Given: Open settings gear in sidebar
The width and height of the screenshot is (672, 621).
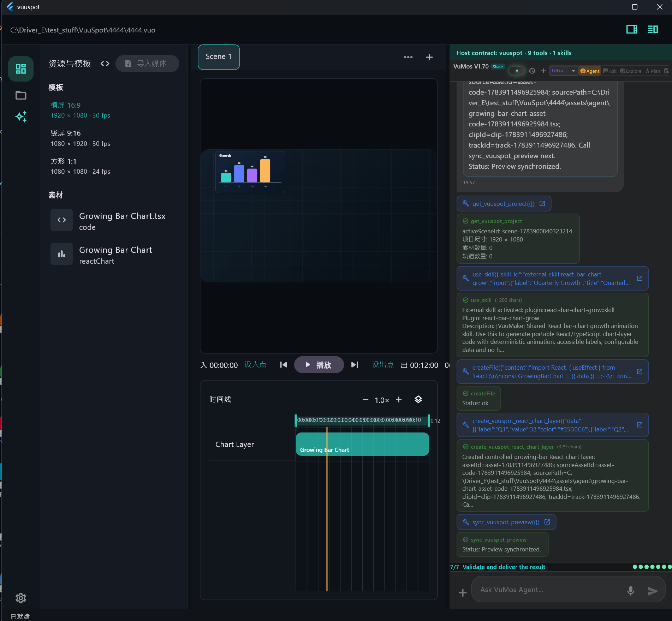Looking at the screenshot, I should [21, 598].
